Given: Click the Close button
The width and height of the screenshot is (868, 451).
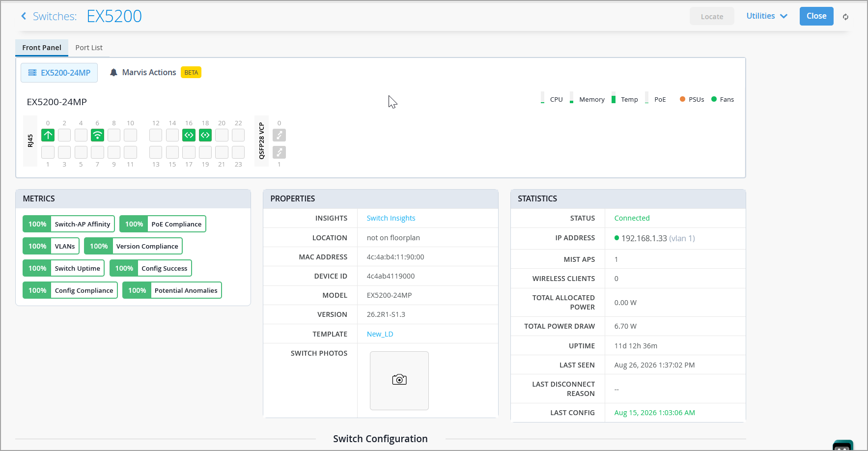Looking at the screenshot, I should coord(816,16).
